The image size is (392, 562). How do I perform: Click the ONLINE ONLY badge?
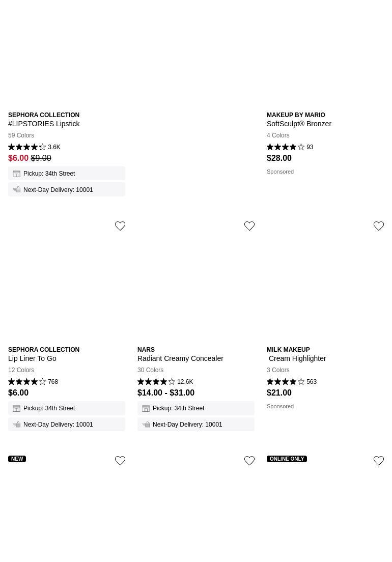(287, 459)
